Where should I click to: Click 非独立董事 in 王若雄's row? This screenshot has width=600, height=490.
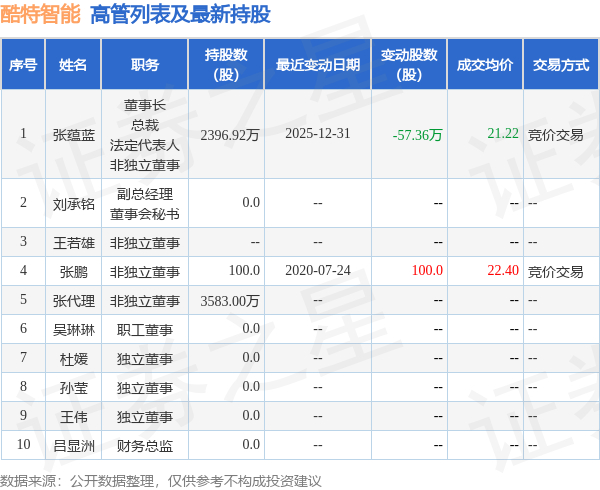click(145, 243)
